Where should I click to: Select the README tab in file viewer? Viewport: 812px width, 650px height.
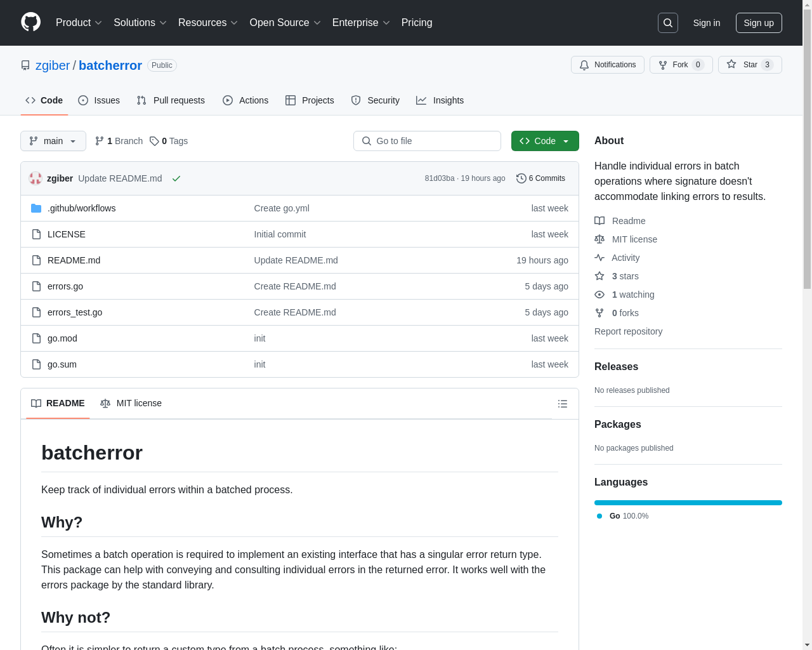[58, 403]
